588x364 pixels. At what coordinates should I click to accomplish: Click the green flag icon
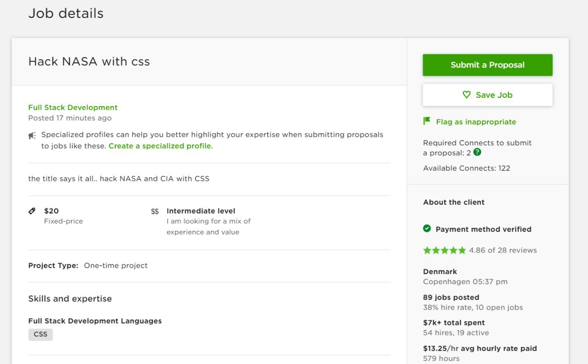pyautogui.click(x=427, y=121)
